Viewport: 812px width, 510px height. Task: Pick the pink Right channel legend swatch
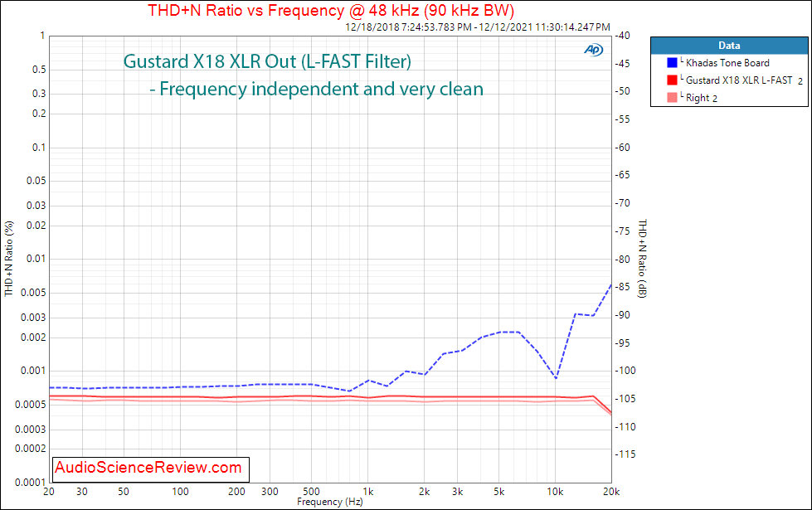click(x=672, y=97)
